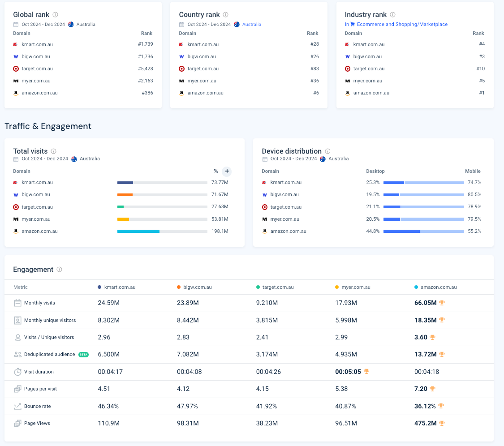Click amazon.com.au cyan visits bar
Viewport: 504px width, 446px height.
138,232
